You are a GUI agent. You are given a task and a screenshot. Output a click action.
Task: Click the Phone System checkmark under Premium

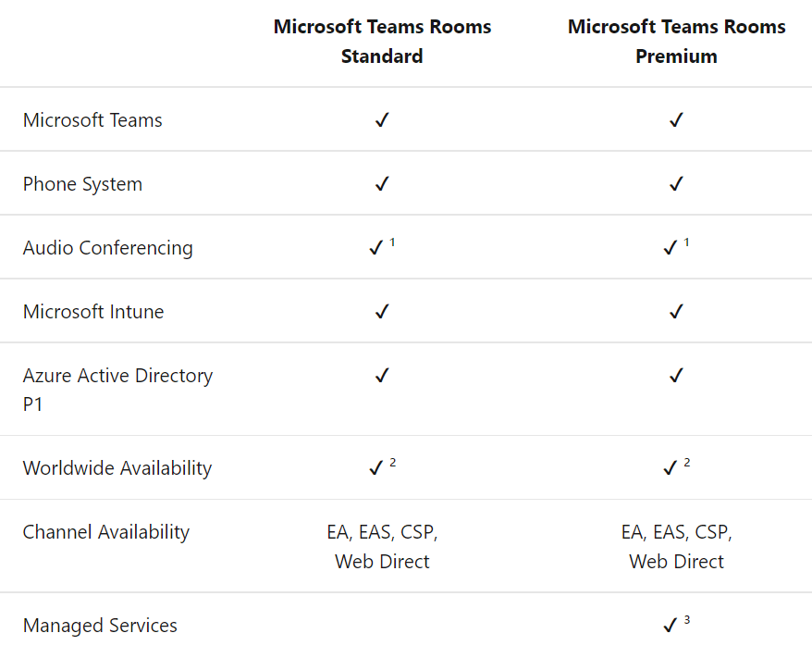[x=676, y=184]
